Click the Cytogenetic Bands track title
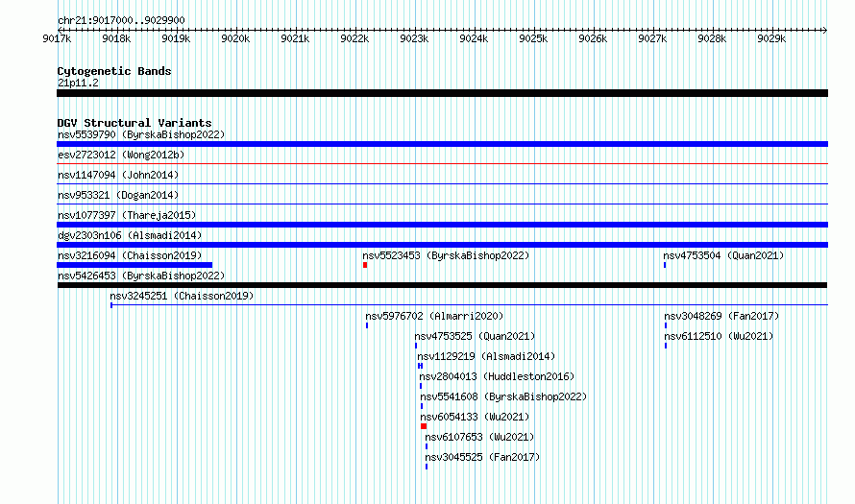855x504 pixels. 114,71
